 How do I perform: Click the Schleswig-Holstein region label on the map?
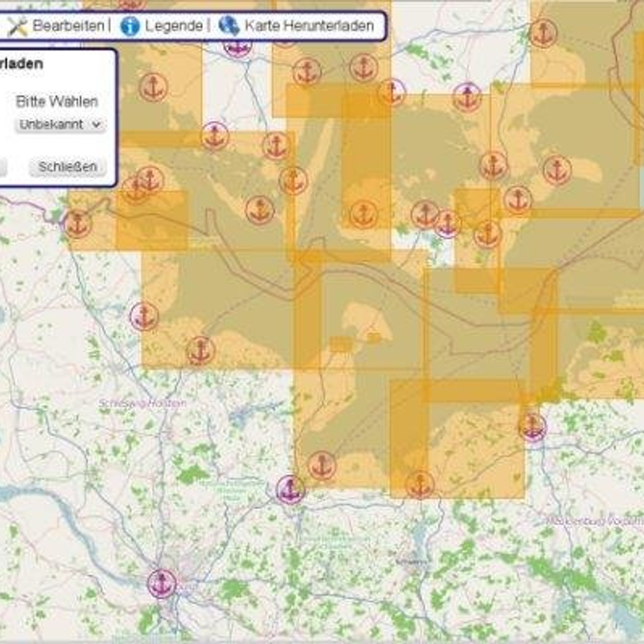[x=143, y=403]
